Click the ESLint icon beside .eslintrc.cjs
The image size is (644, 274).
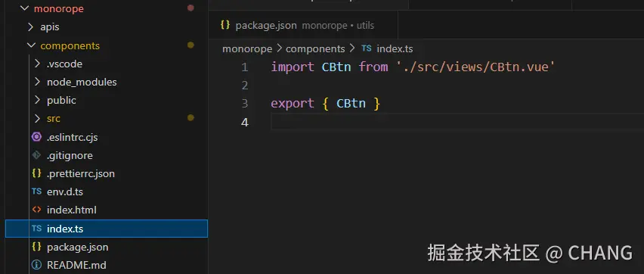point(36,137)
